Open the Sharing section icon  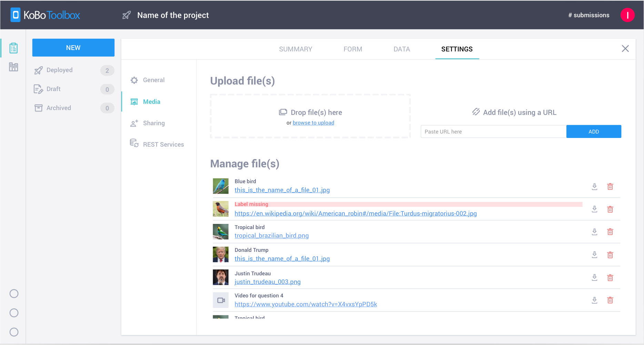(x=134, y=123)
